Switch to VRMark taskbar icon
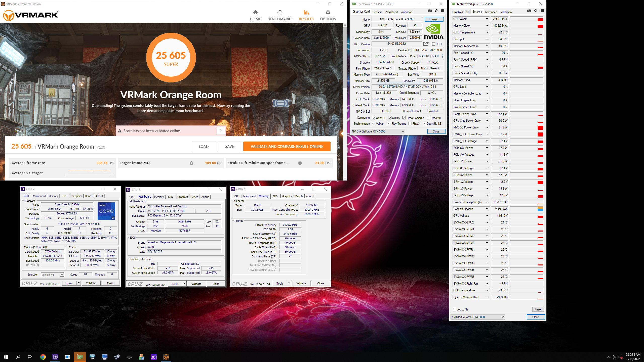This screenshot has width=644, height=362. tap(166, 357)
